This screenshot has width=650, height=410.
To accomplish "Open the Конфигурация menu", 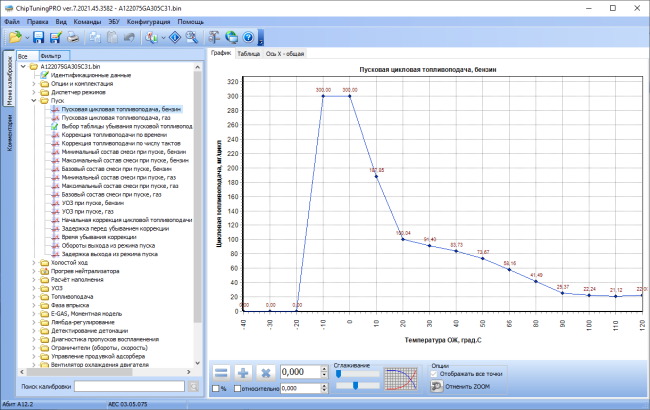I will coord(148,22).
